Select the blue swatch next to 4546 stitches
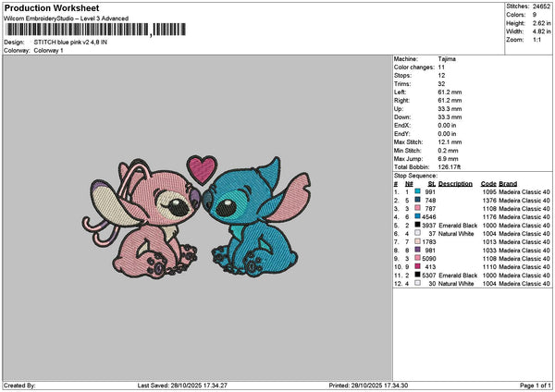Viewport: 555px width, 392px height. click(418, 216)
